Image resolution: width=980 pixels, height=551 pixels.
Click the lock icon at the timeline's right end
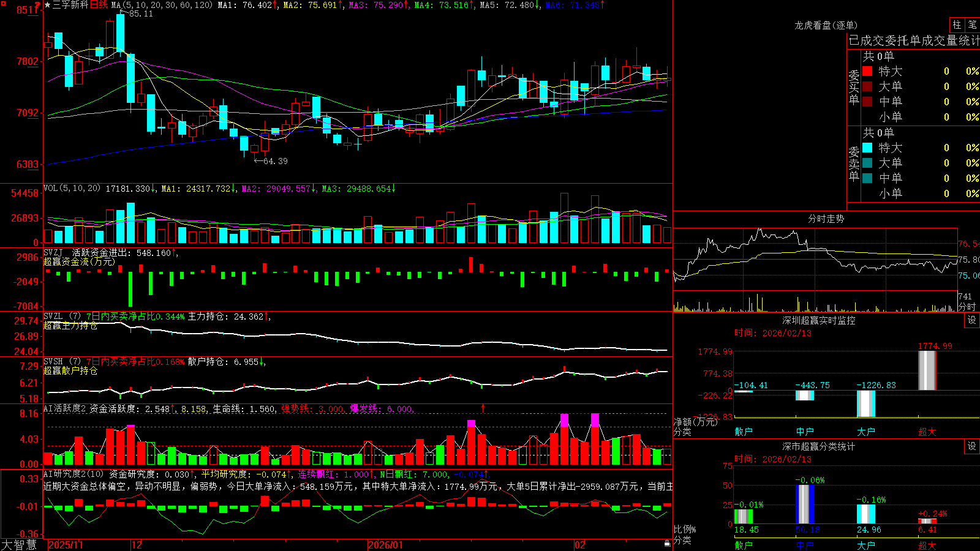668,543
